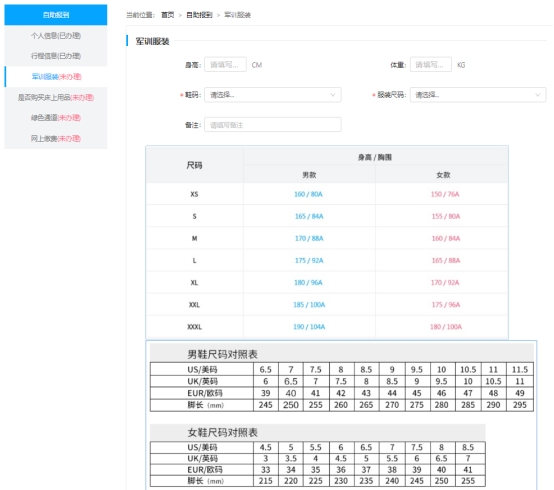Go to 首页 in the breadcrumb

click(x=167, y=15)
